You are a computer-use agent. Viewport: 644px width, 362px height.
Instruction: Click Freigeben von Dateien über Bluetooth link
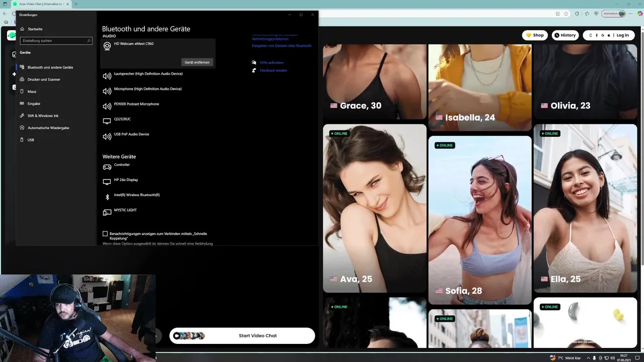pyautogui.click(x=282, y=46)
